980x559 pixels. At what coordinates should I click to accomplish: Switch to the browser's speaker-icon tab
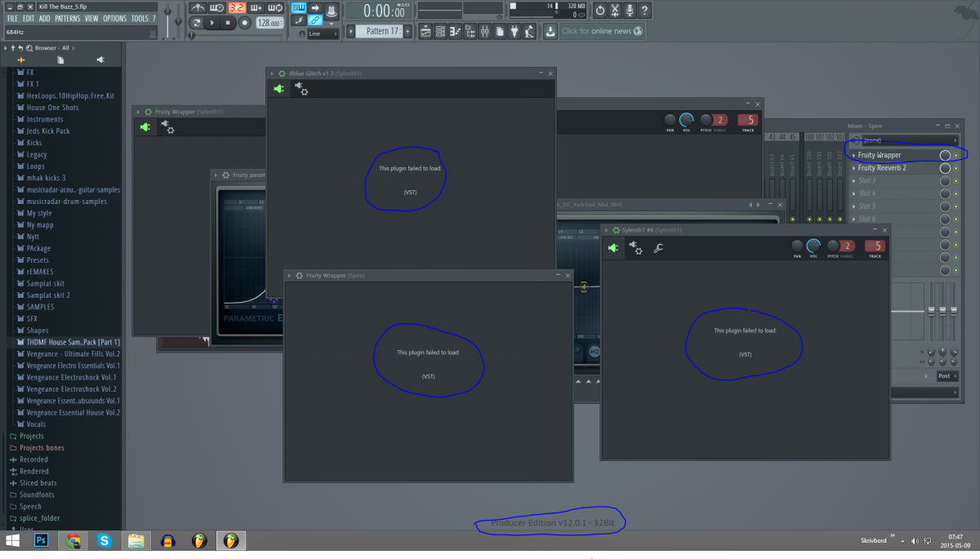pyautogui.click(x=100, y=60)
